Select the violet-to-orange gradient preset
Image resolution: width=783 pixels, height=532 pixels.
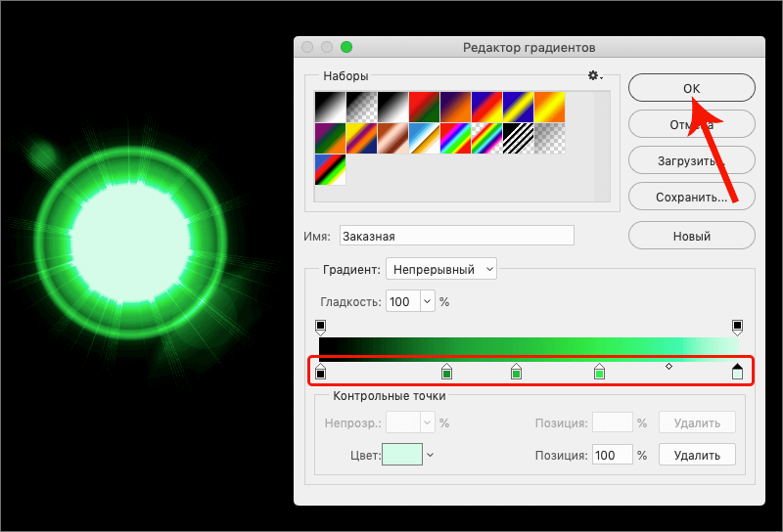(456, 107)
